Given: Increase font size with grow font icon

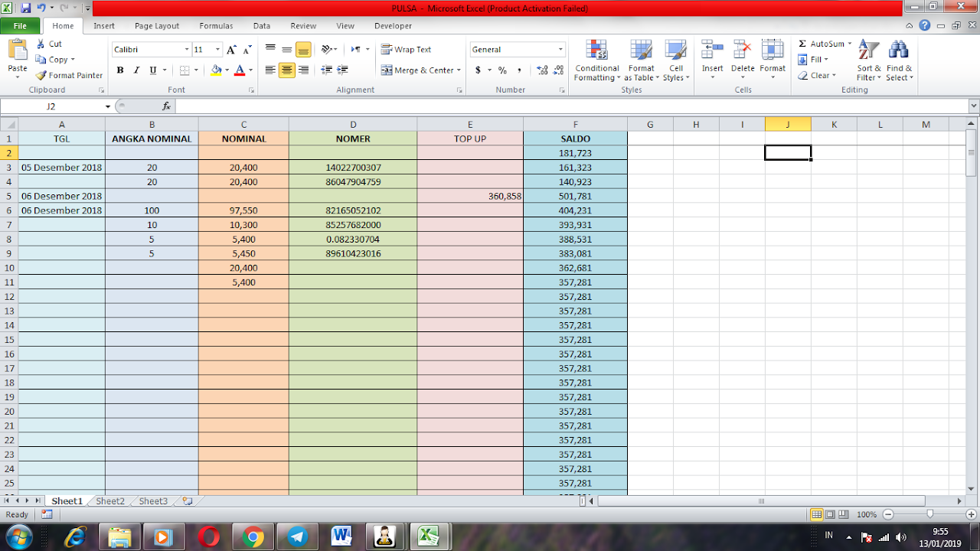Looking at the screenshot, I should (x=231, y=50).
